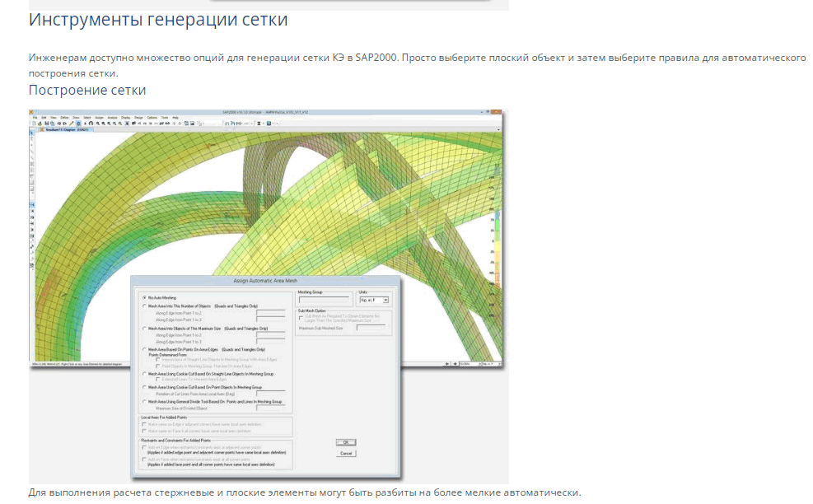The image size is (813, 504).
Task: Click OK in Assign Automatic Area Mesh dialog
Action: click(346, 442)
